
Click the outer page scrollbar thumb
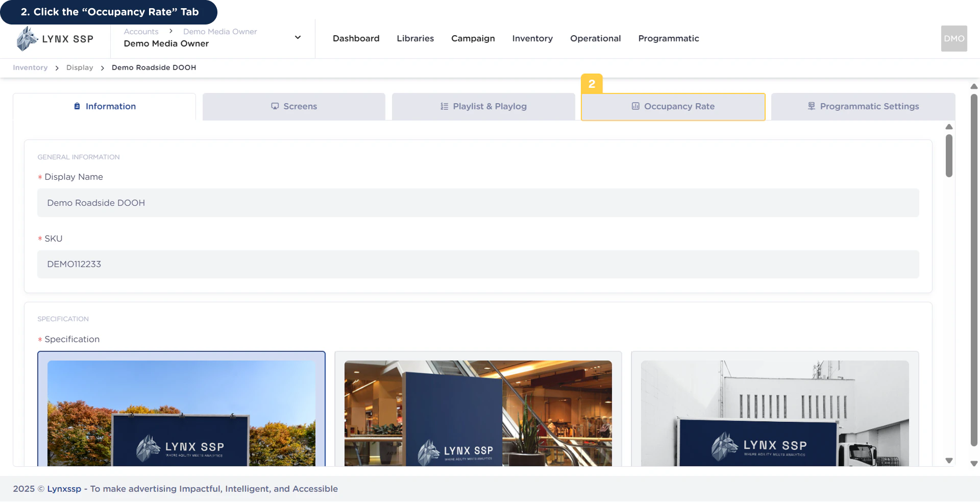(974, 271)
